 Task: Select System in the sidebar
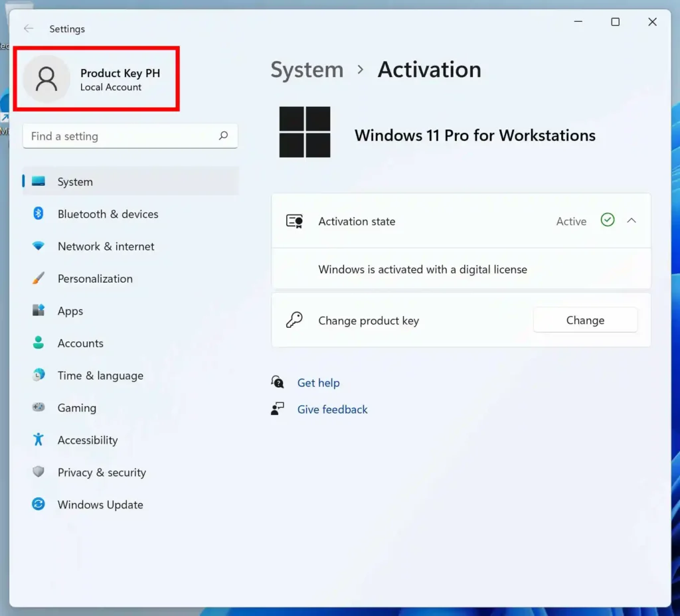(x=130, y=182)
